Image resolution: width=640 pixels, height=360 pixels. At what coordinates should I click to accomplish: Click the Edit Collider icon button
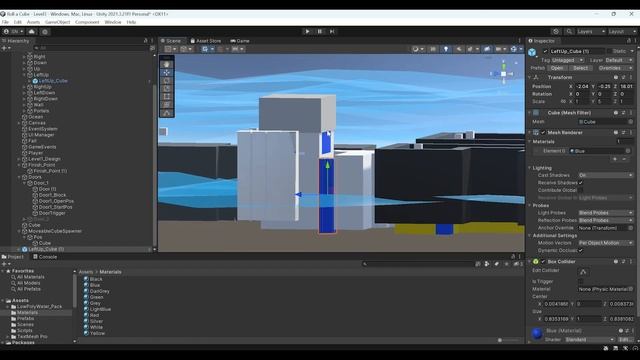(x=583, y=272)
